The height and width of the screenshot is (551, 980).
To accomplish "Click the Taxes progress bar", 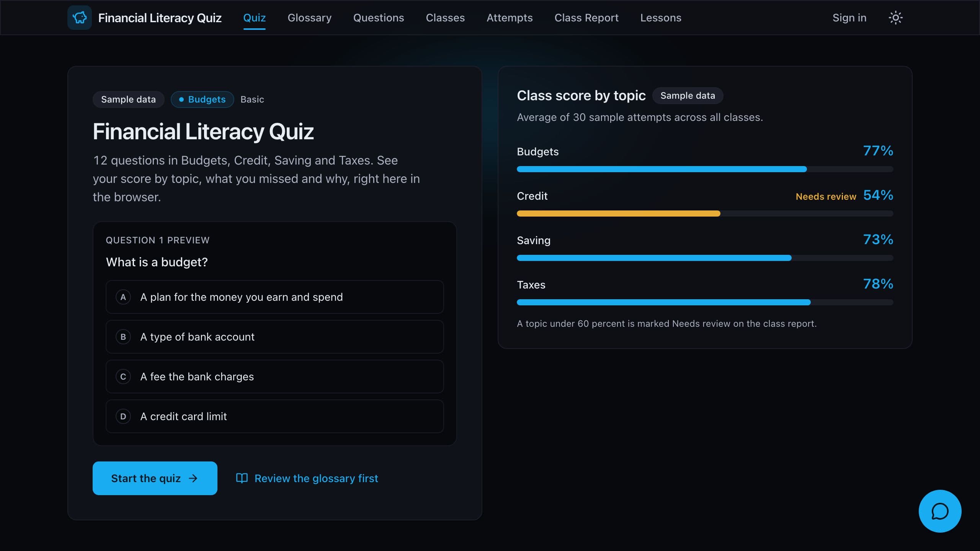I will tap(705, 302).
